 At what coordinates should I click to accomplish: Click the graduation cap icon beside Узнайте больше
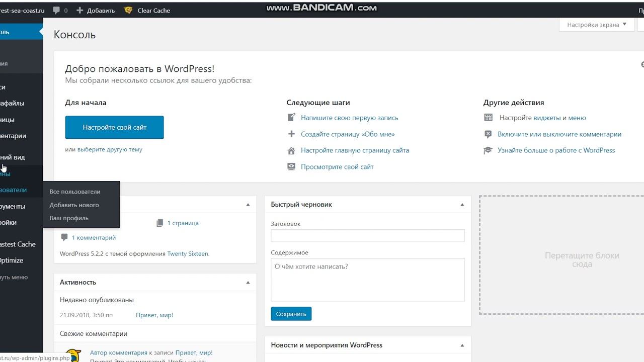(x=488, y=150)
